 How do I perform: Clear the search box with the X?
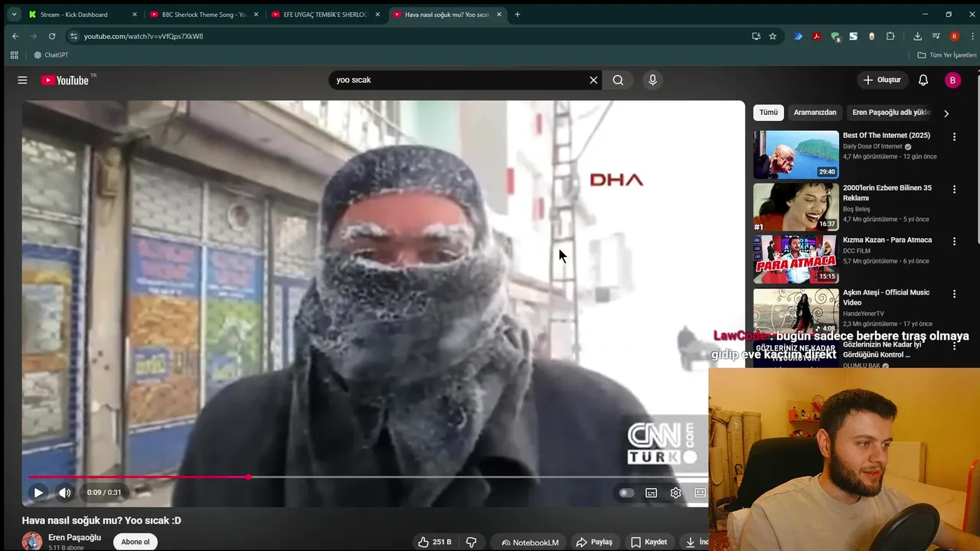point(593,80)
